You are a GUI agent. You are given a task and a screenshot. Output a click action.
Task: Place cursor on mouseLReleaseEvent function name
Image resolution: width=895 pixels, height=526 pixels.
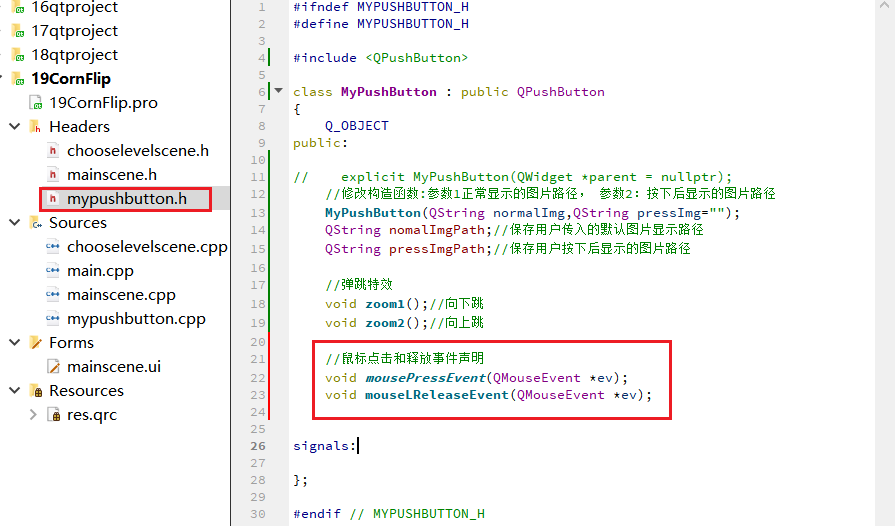437,395
